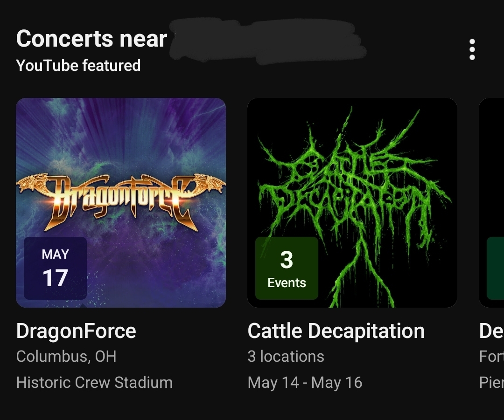Open the DragonForce concert title
The image size is (504, 420).
coord(76,331)
